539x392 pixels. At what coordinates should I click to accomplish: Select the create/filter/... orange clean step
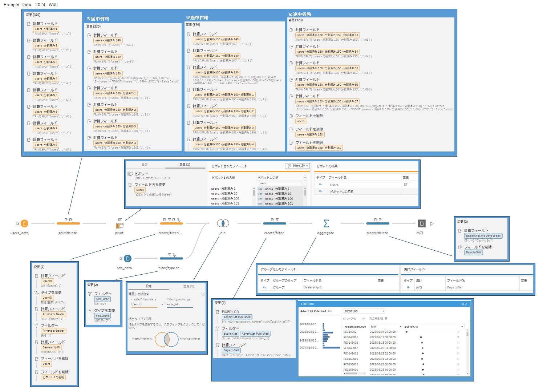[171, 223]
